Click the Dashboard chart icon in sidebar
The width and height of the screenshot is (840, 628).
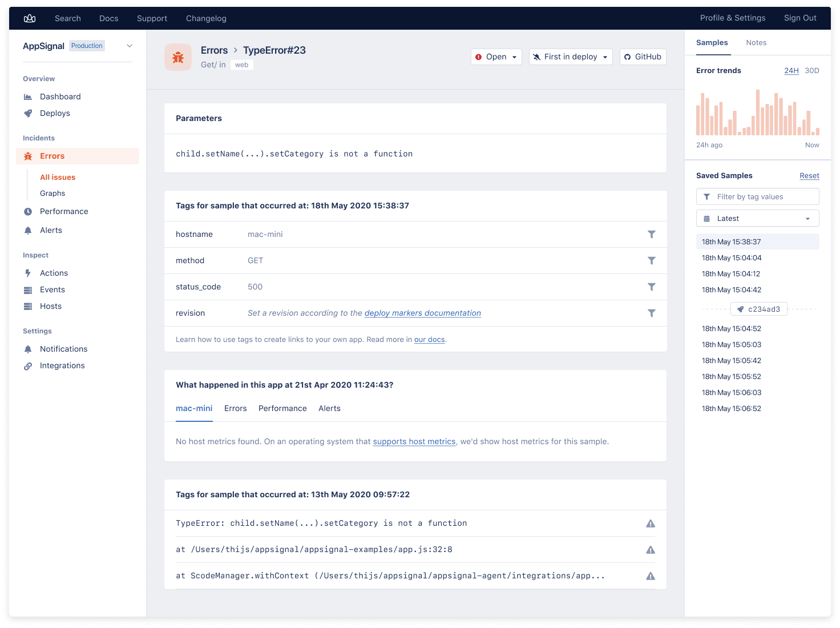(28, 97)
